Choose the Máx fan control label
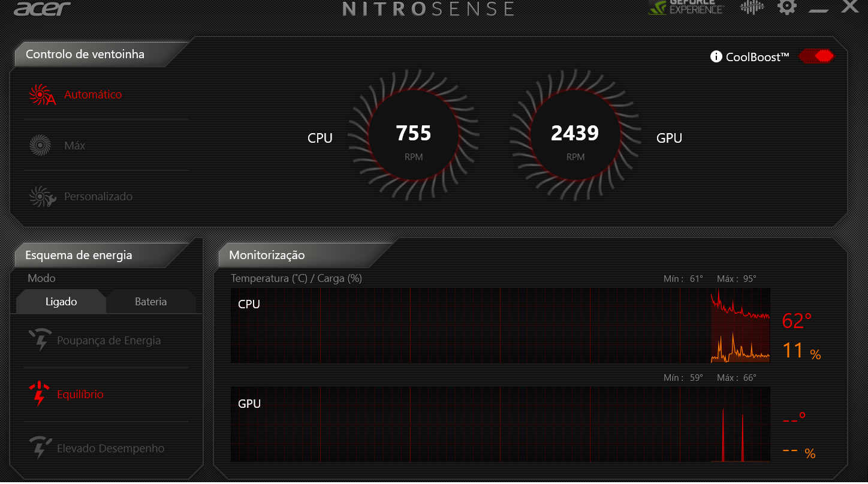868x484 pixels. coord(75,146)
